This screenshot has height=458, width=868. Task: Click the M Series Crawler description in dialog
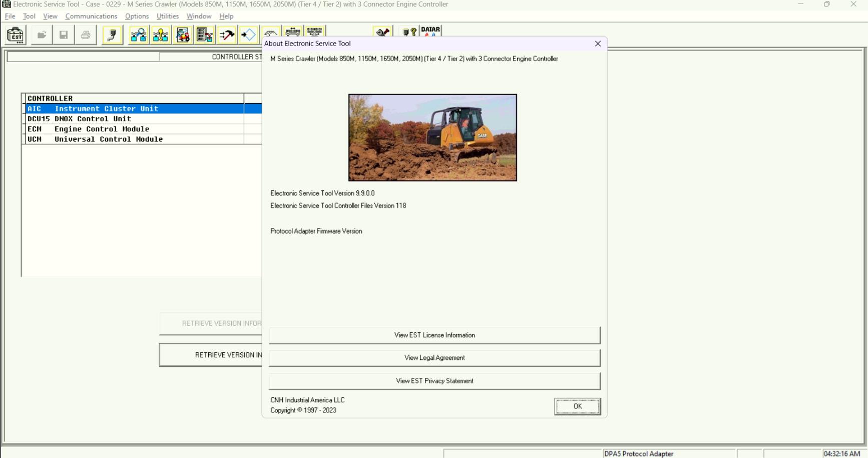(x=414, y=59)
